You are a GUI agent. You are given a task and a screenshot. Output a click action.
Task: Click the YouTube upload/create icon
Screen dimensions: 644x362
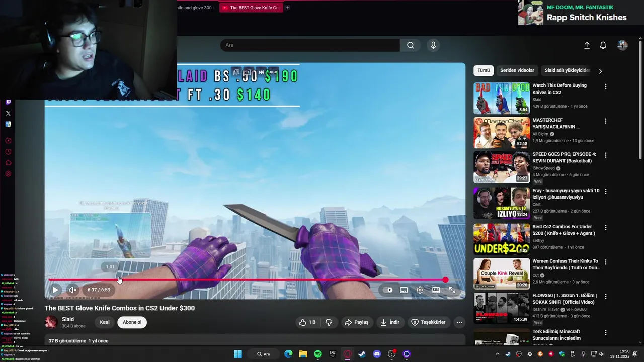click(x=587, y=45)
